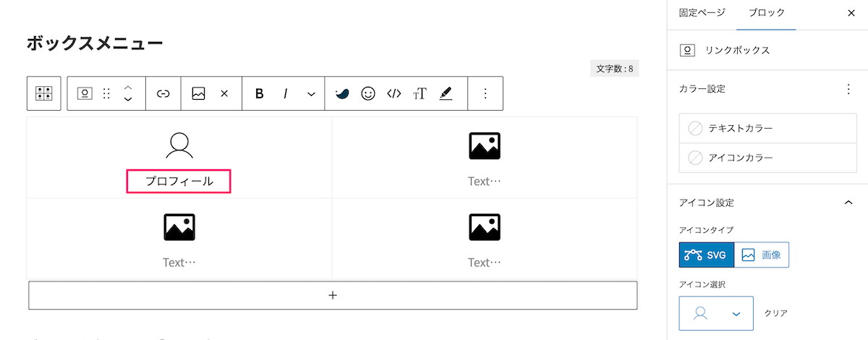Click クリア to clear the icon
The image size is (868, 340).
(775, 313)
